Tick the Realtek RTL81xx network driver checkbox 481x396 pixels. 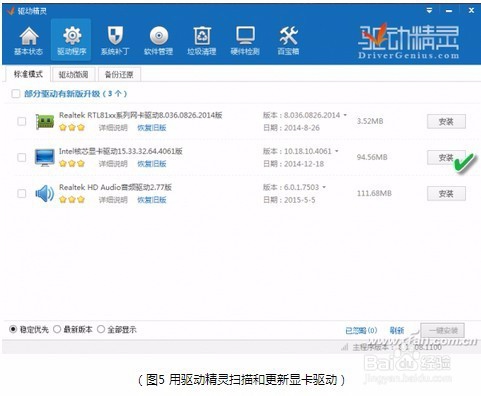[22, 121]
